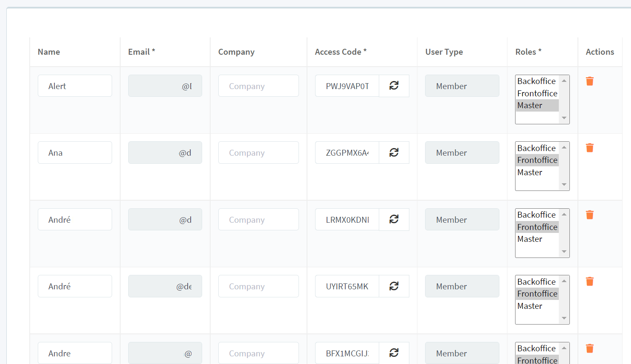Click the up arrow on Ana's roles list
This screenshot has height=364, width=631.
click(564, 148)
